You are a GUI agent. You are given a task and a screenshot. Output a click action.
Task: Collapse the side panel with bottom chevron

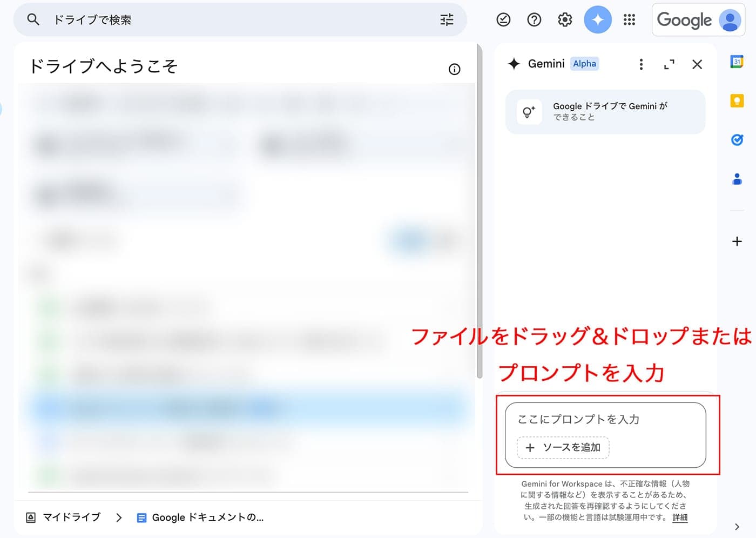pyautogui.click(x=737, y=527)
